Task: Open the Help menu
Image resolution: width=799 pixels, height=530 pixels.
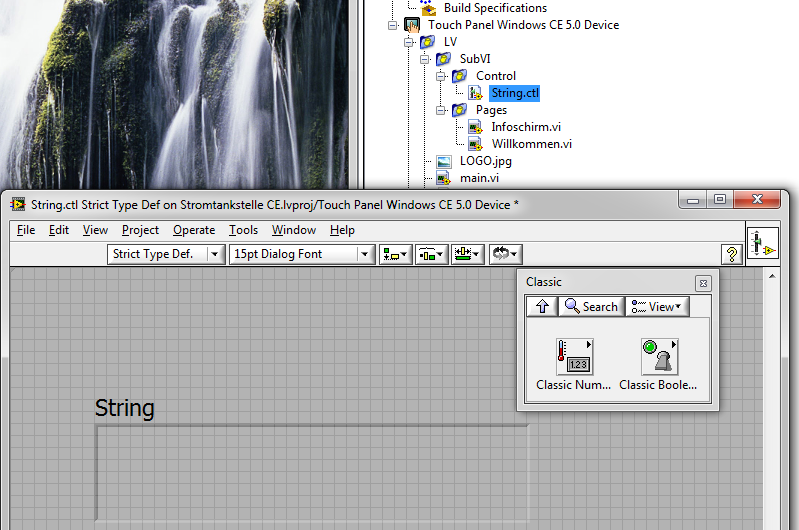Action: point(342,230)
